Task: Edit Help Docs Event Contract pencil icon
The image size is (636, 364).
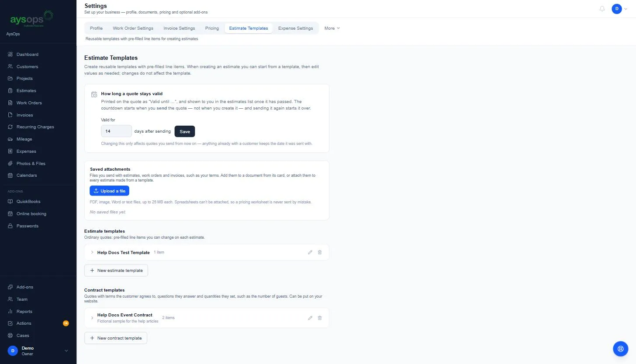Action: coord(310,318)
